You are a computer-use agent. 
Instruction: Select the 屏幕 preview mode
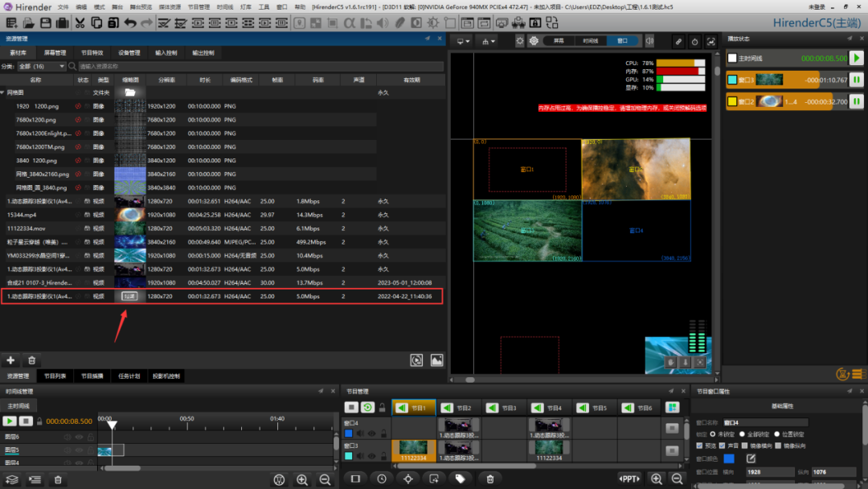(x=559, y=41)
